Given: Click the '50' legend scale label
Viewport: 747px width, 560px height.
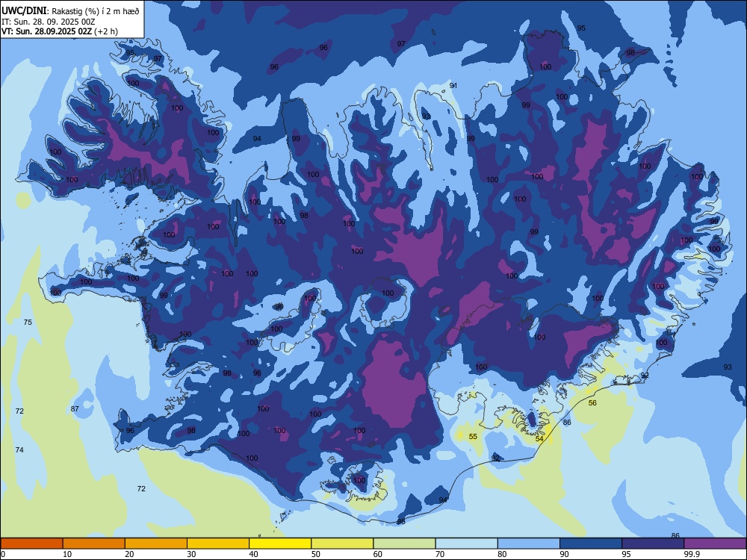Looking at the screenshot, I should point(315,554).
